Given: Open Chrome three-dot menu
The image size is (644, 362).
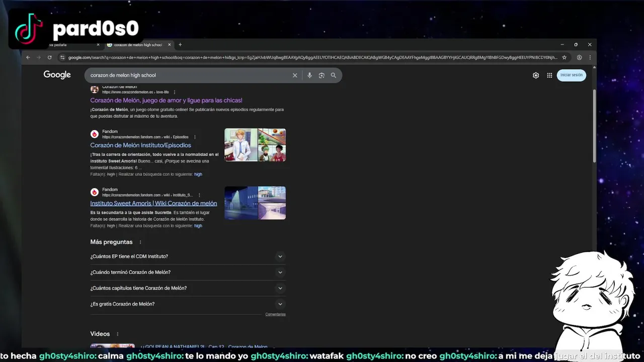Looking at the screenshot, I should [x=590, y=57].
